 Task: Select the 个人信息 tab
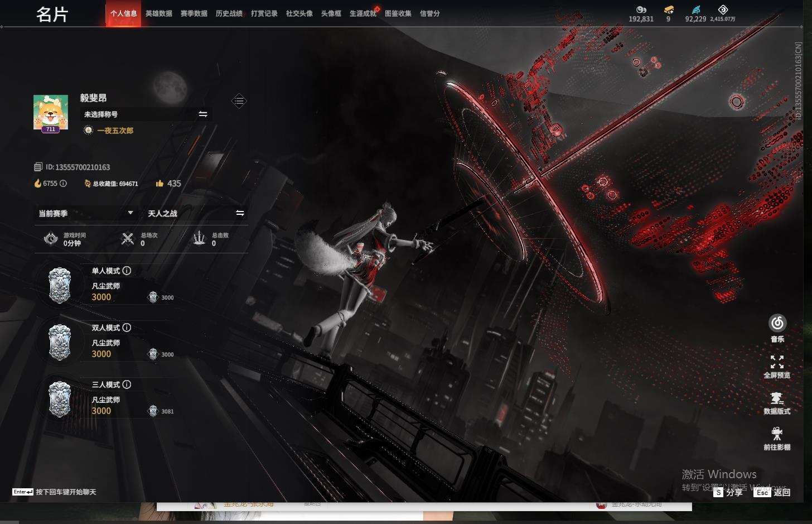(x=123, y=13)
